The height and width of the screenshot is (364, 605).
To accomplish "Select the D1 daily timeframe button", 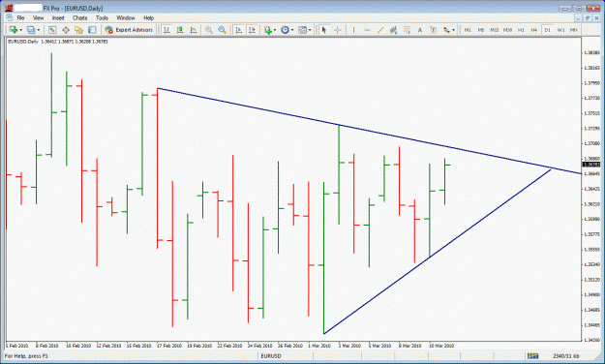I will [x=547, y=30].
